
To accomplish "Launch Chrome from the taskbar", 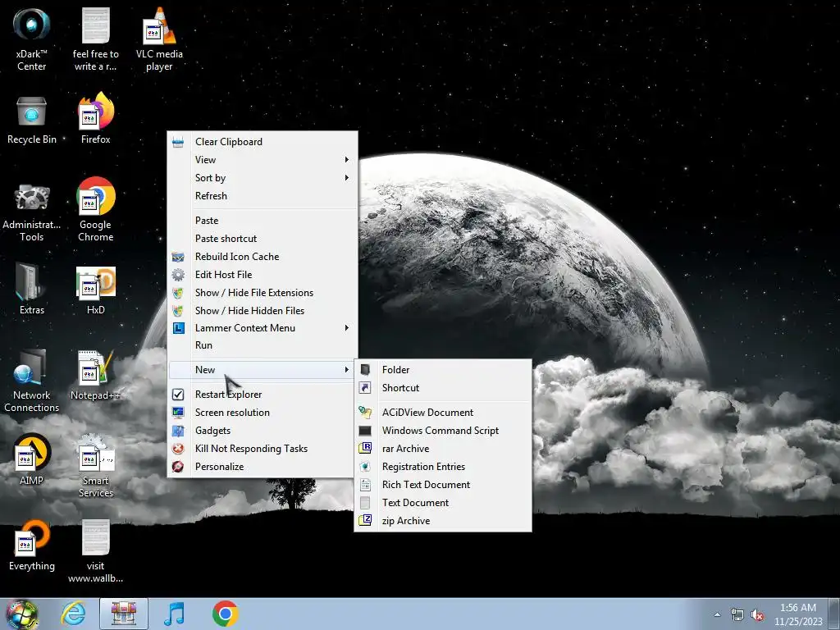I will click(225, 614).
